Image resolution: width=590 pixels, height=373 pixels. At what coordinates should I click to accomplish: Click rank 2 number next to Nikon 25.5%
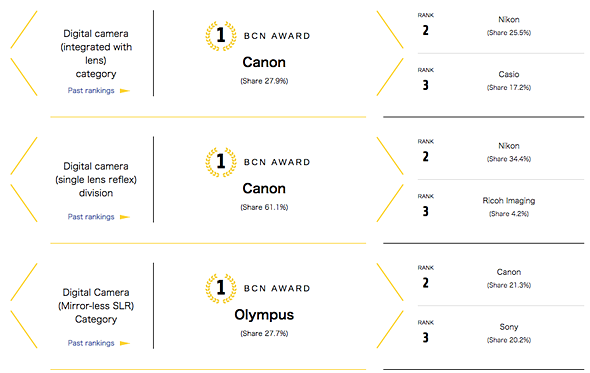(x=426, y=30)
